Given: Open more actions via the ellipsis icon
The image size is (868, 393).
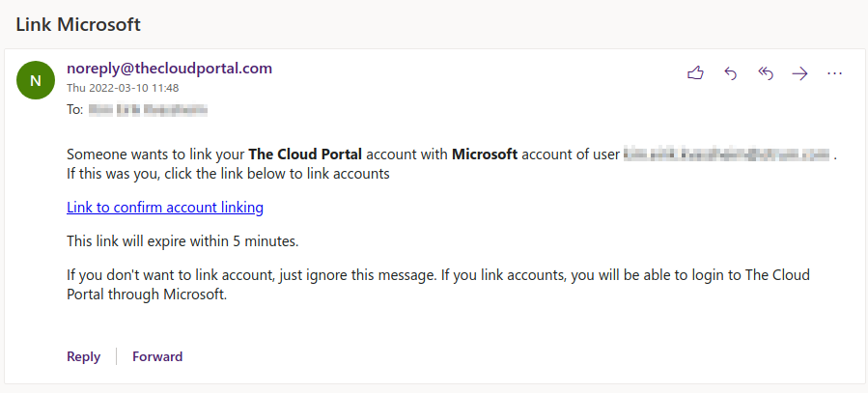Looking at the screenshot, I should (834, 73).
